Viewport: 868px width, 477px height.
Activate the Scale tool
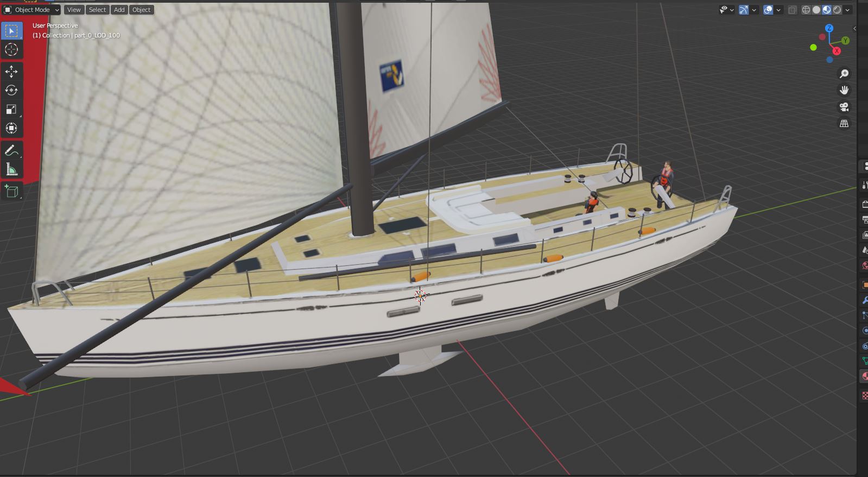pos(11,109)
